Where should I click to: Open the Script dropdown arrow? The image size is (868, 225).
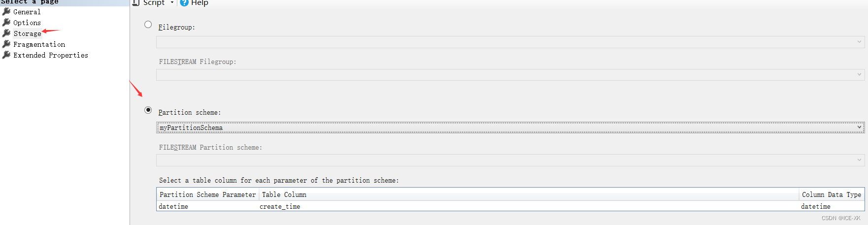172,2
